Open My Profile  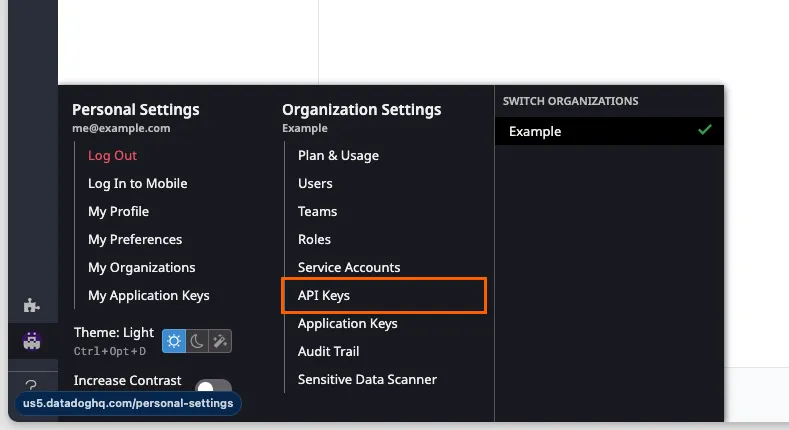tap(118, 212)
